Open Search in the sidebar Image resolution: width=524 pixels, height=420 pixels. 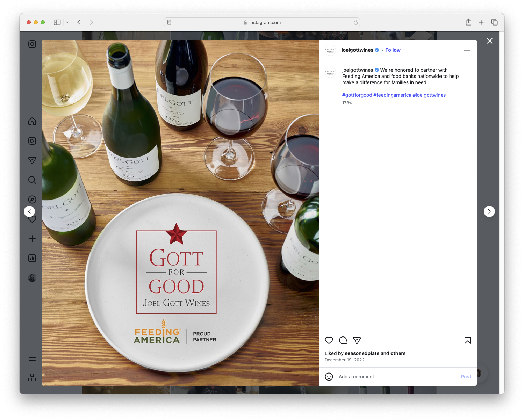click(32, 180)
